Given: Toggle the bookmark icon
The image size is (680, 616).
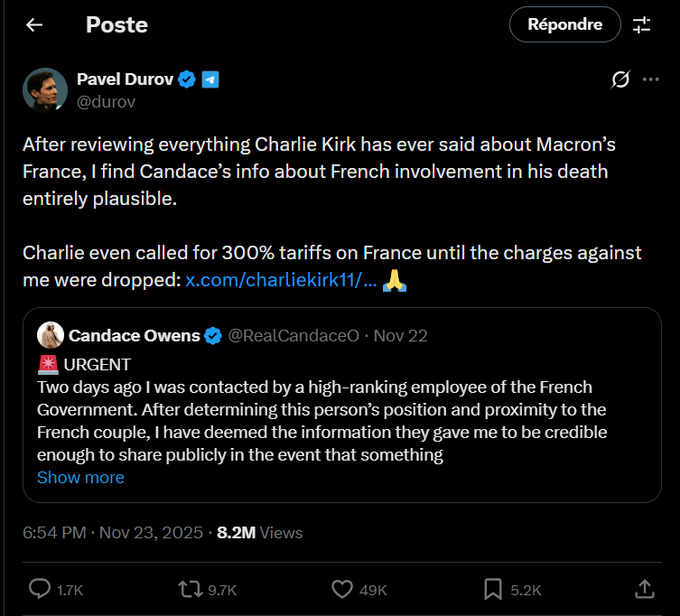Looking at the screenshot, I should [x=494, y=588].
